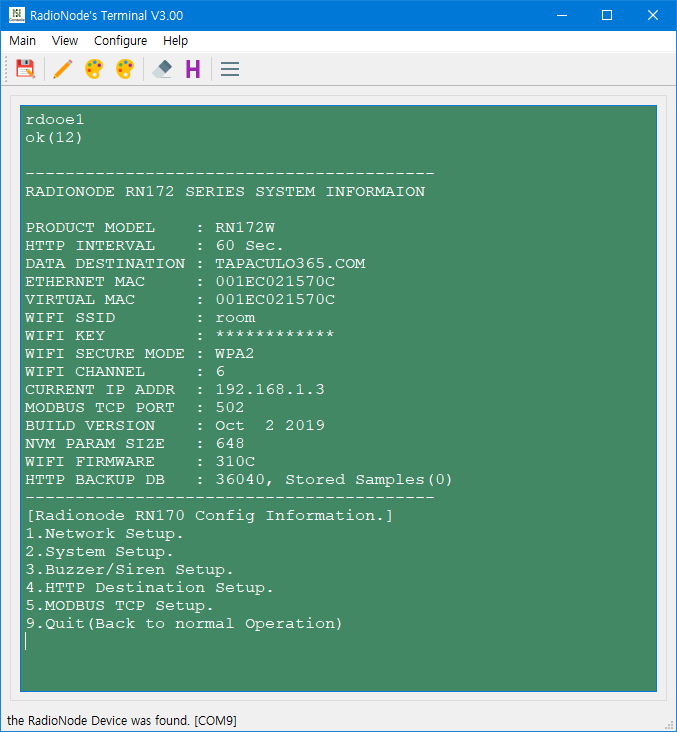
Task: Open the Main menu
Action: pos(22,41)
